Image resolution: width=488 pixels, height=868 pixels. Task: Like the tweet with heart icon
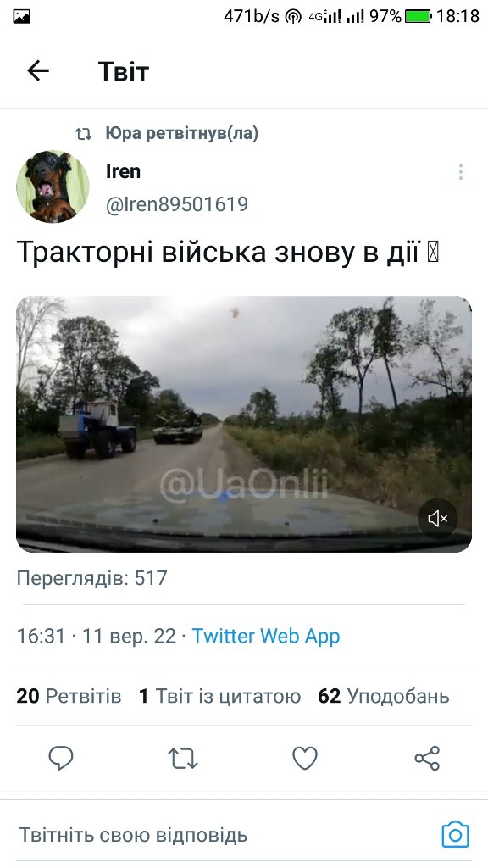click(305, 758)
